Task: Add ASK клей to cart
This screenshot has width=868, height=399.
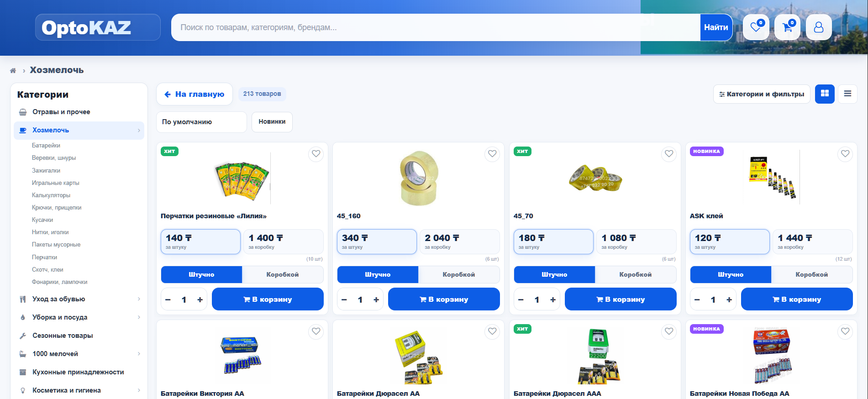Action: (x=797, y=299)
